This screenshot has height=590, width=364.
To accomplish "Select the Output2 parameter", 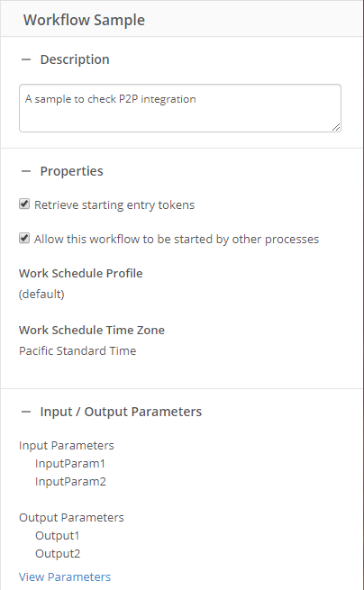I will point(58,553).
